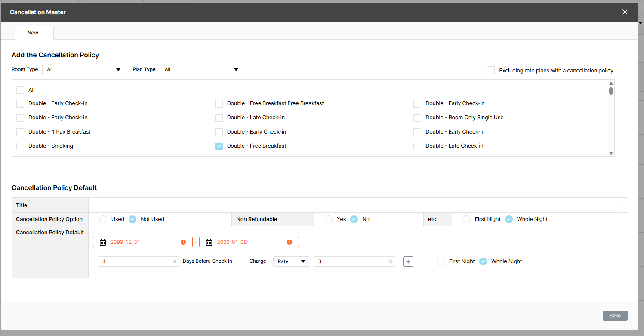Open the Charge Rate dropdown
The height and width of the screenshot is (336, 644).
click(291, 261)
